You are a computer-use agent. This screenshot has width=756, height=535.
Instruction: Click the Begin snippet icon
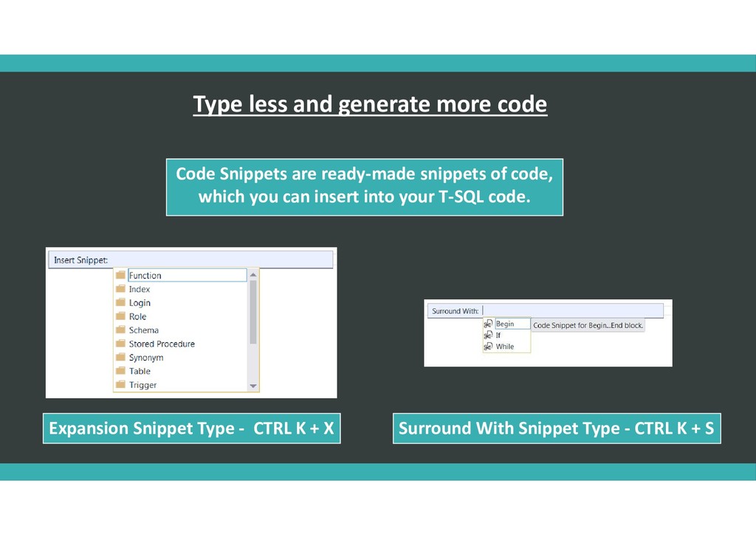click(x=488, y=324)
